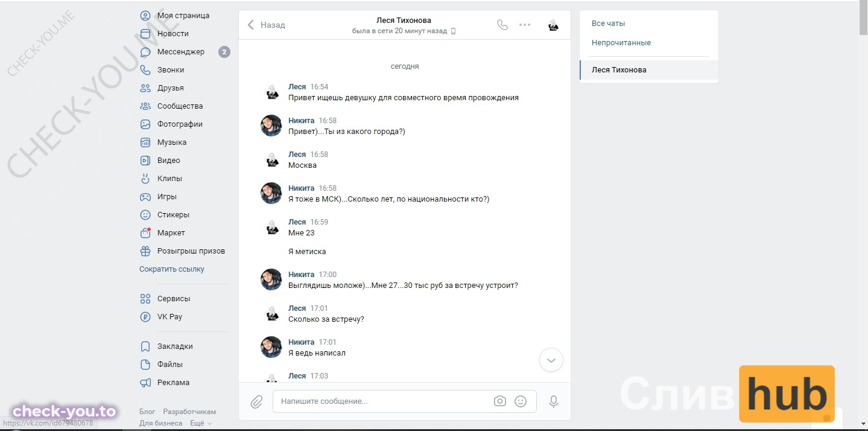Click the Никита sender name at 17:00
This screenshot has height=431, width=868.
tap(302, 275)
